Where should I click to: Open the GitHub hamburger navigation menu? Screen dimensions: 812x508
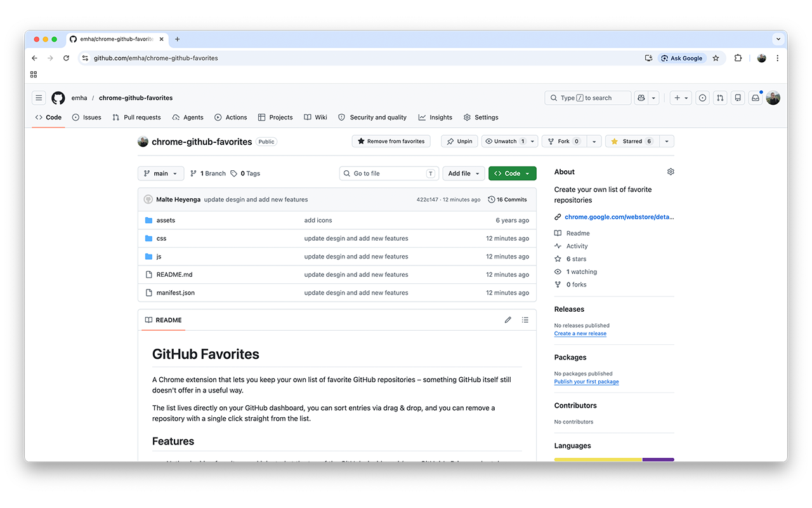39,98
